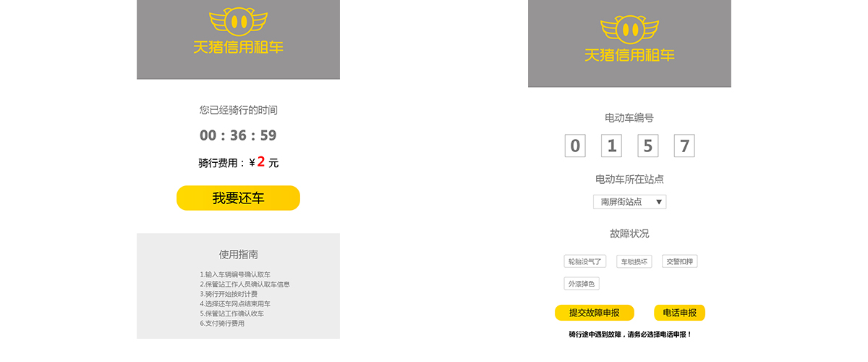Select the vehicle number box showing 5
The height and width of the screenshot is (362, 868).
[x=647, y=146]
